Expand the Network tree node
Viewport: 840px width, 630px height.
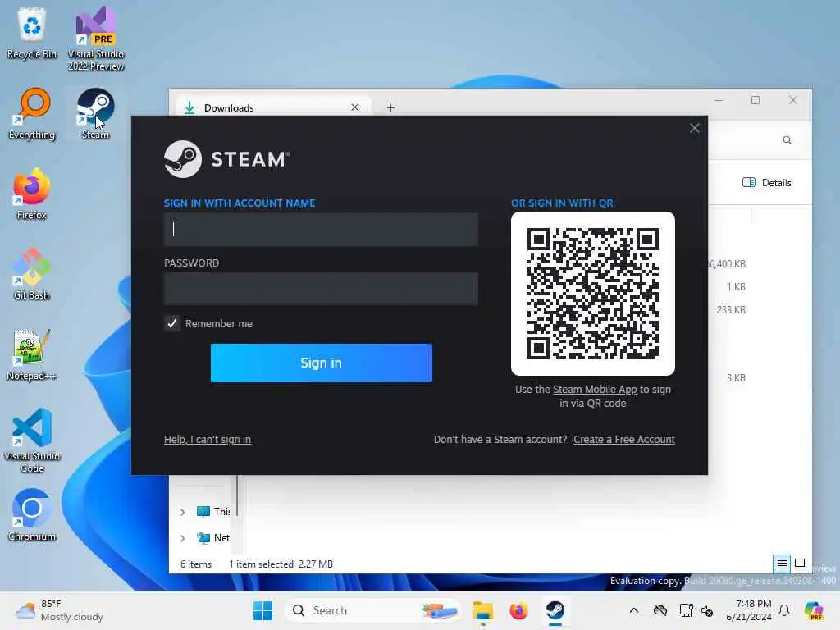point(183,538)
